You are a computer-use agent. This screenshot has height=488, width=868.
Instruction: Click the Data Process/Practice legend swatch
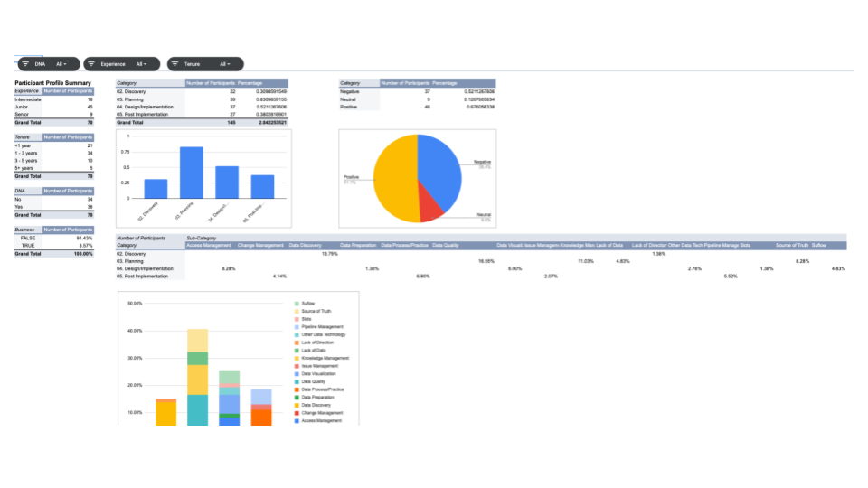tap(297, 389)
